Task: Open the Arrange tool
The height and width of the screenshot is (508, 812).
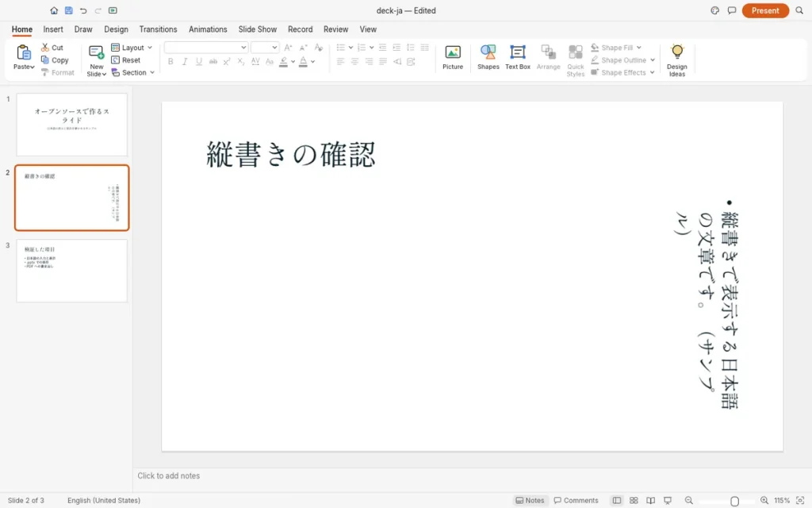Action: [548, 57]
